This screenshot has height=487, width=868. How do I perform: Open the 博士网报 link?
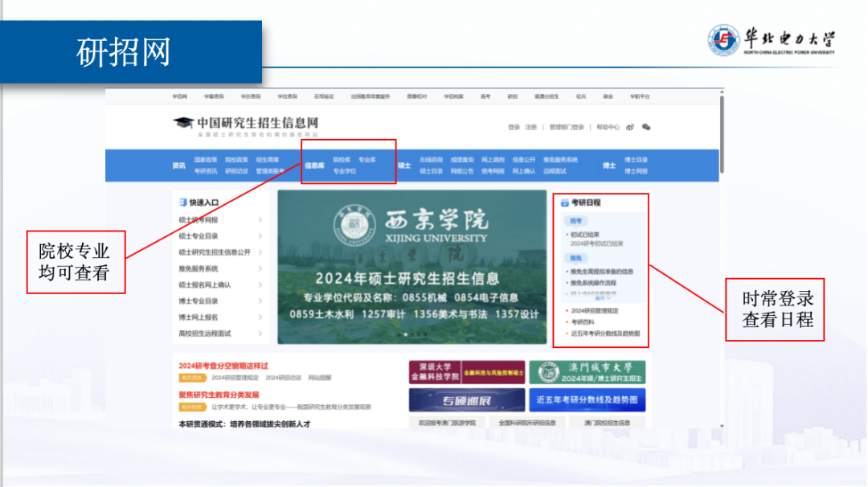click(636, 171)
